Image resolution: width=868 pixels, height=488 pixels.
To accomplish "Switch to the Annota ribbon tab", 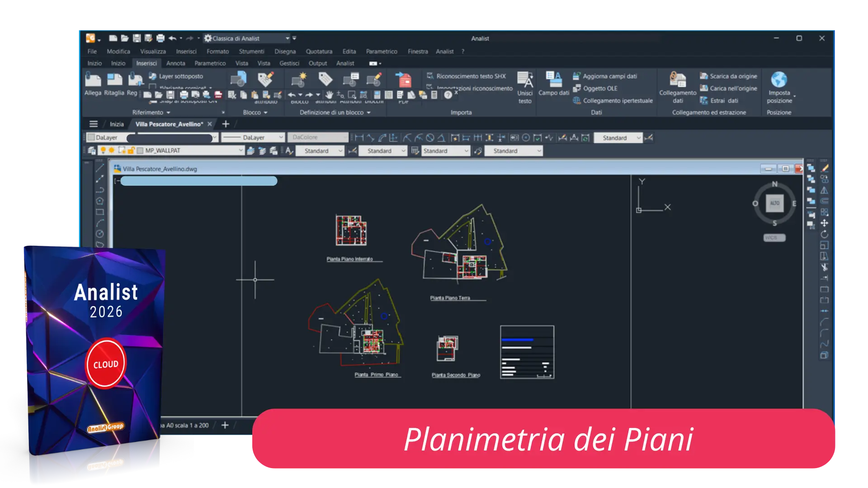I will [x=175, y=63].
